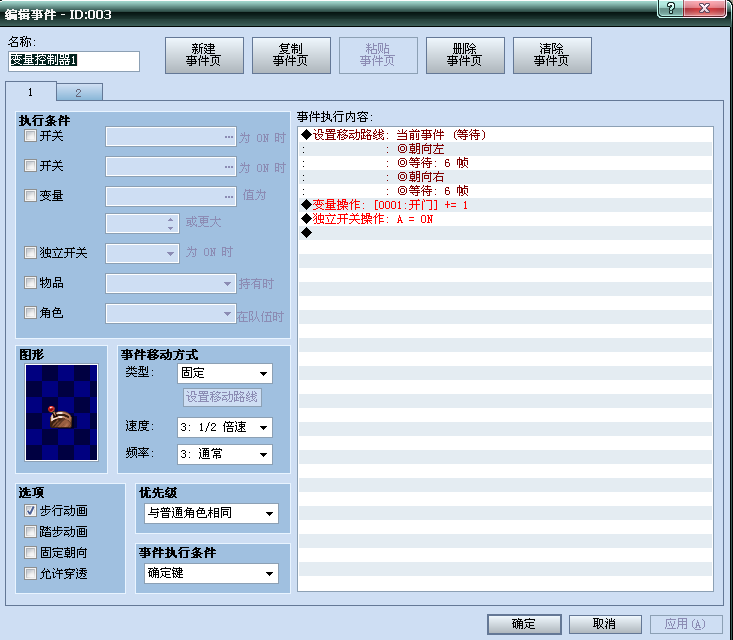Open the 频率 frequency dropdown
This screenshot has height=640, width=733.
[225, 454]
